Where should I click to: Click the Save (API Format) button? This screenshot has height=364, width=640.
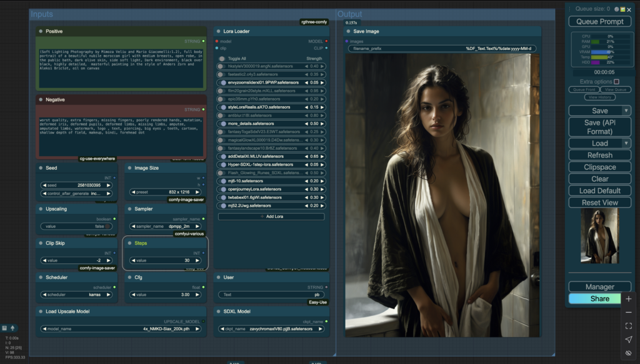click(x=599, y=127)
